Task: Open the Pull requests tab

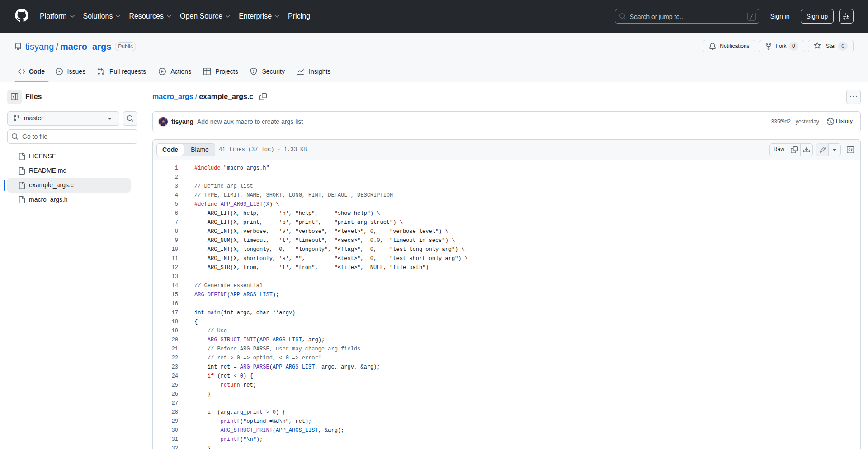Action: pyautogui.click(x=122, y=71)
